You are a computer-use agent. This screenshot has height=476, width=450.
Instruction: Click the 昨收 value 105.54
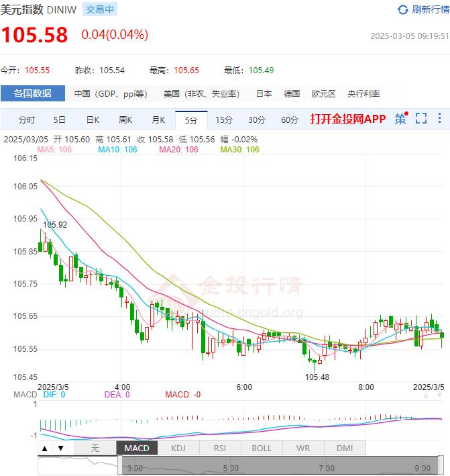pyautogui.click(x=112, y=70)
